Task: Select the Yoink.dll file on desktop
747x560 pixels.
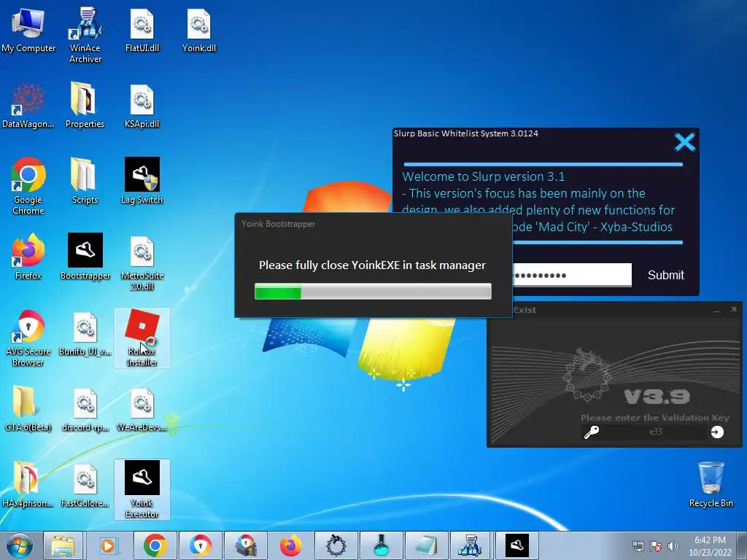Action: pyautogui.click(x=199, y=29)
